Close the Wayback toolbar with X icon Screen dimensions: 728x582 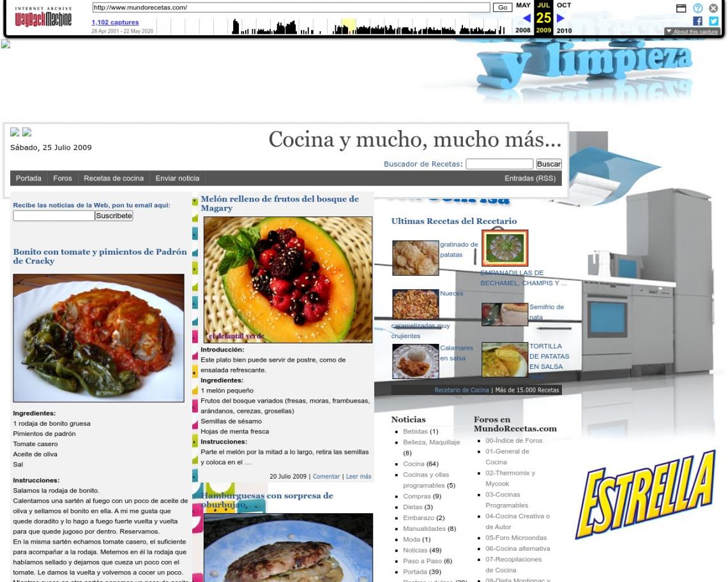[x=713, y=8]
